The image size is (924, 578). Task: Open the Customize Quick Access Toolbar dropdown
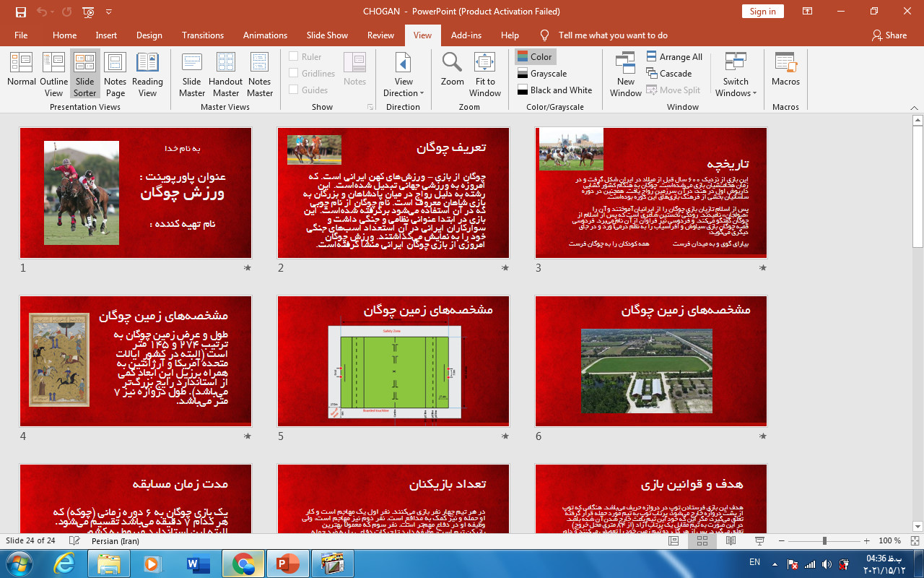109,12
